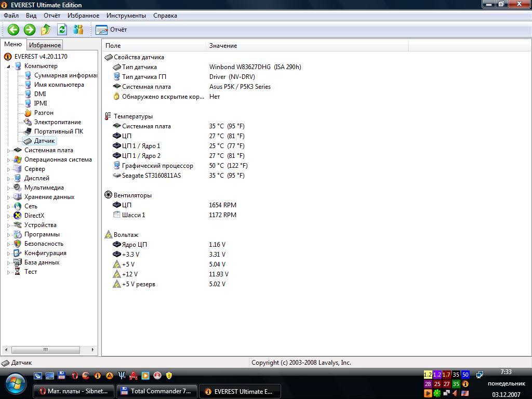Image resolution: width=532 pixels, height=399 pixels.
Task: Open the Вид menu
Action: click(x=31, y=16)
